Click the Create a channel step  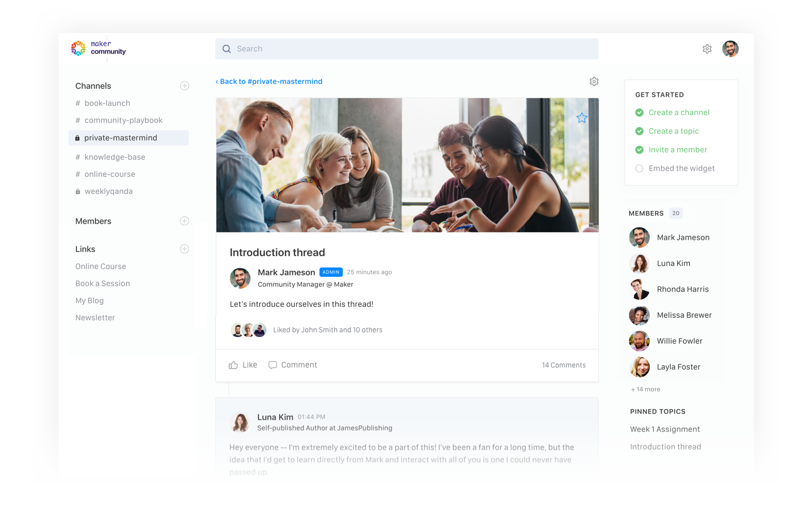[679, 113]
